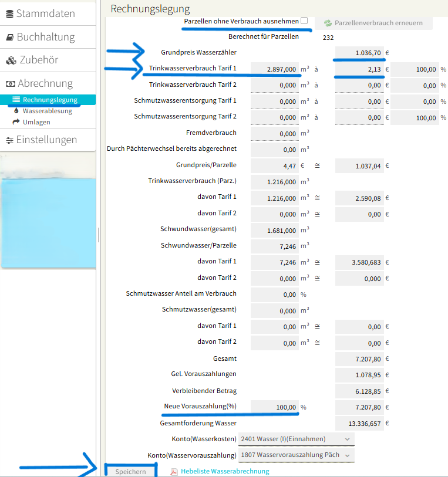Viewport: 448px width, 477px height.
Task: Click the Wasserablesung droplet icon
Action: (x=16, y=111)
